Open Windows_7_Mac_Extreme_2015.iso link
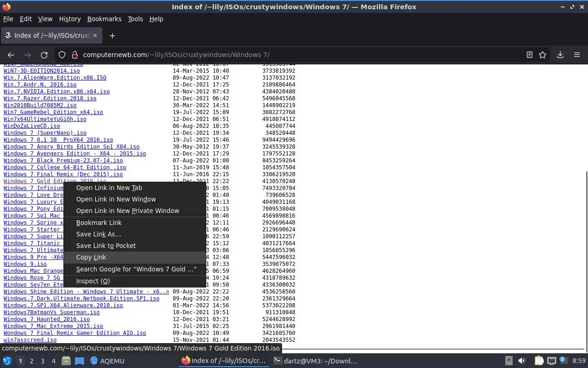Screen dimensions: 588x368 [53, 326]
